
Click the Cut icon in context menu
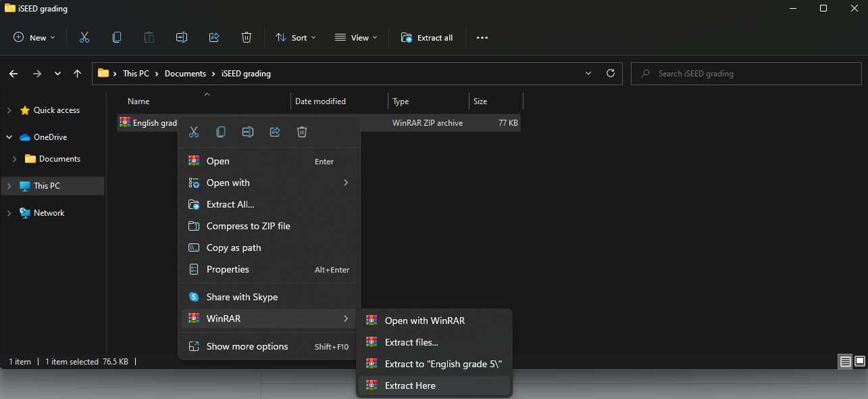(x=194, y=132)
